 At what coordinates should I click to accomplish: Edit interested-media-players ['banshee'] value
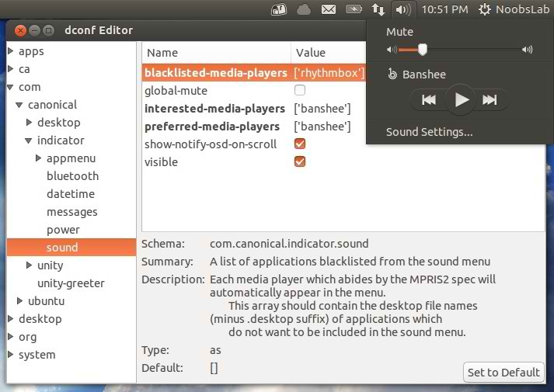tap(322, 109)
